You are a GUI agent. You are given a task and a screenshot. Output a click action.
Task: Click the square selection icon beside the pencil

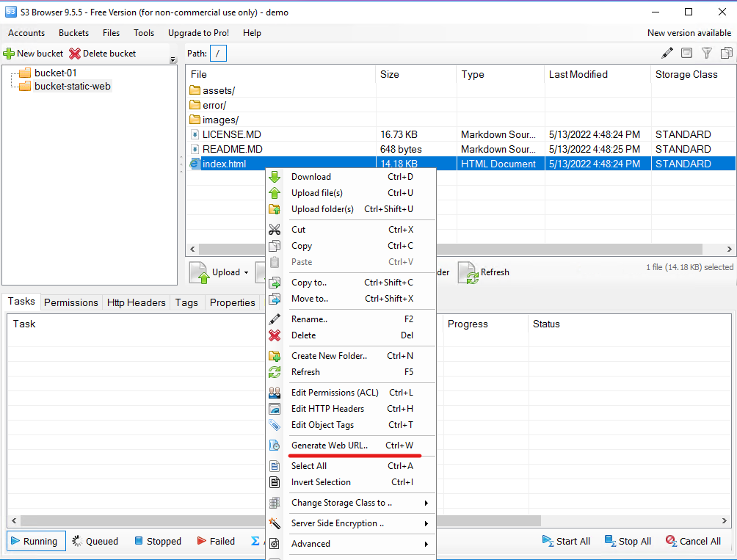[686, 52]
